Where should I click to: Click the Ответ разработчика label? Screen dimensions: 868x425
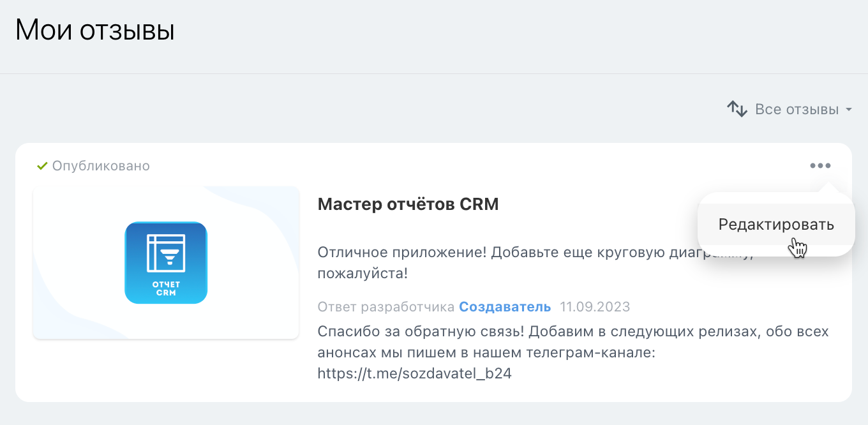[385, 307]
